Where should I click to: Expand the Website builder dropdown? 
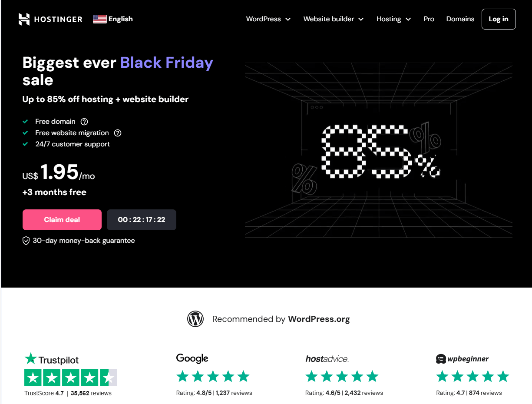(333, 19)
